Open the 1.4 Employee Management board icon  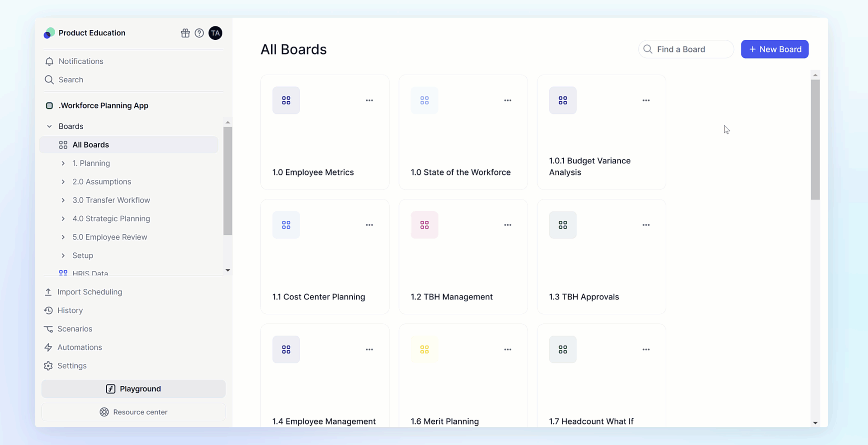click(x=286, y=350)
